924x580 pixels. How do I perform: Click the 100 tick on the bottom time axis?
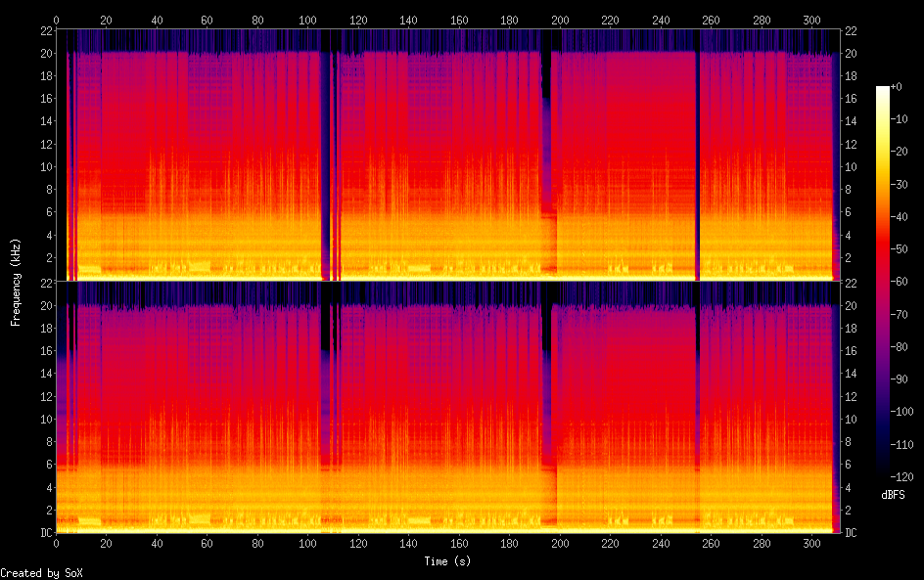tap(308, 544)
